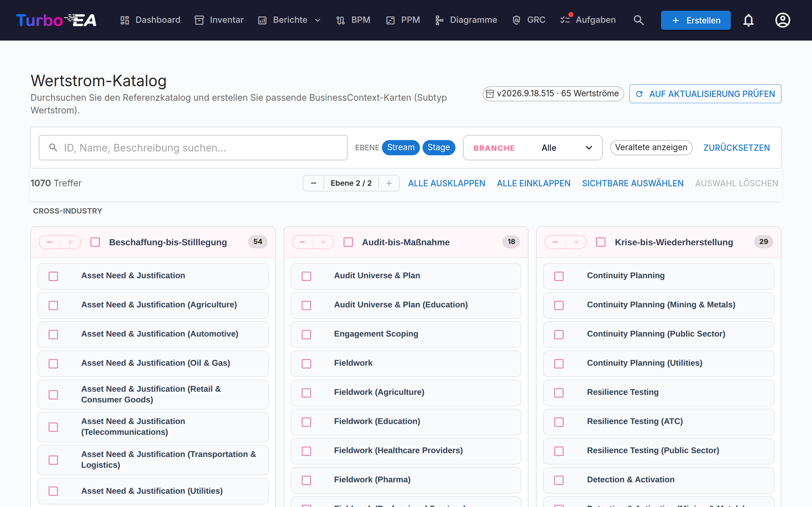Collapse Beschaffung-bis-Stilllegung with its minus icon
The width and height of the screenshot is (812, 507).
click(x=50, y=242)
